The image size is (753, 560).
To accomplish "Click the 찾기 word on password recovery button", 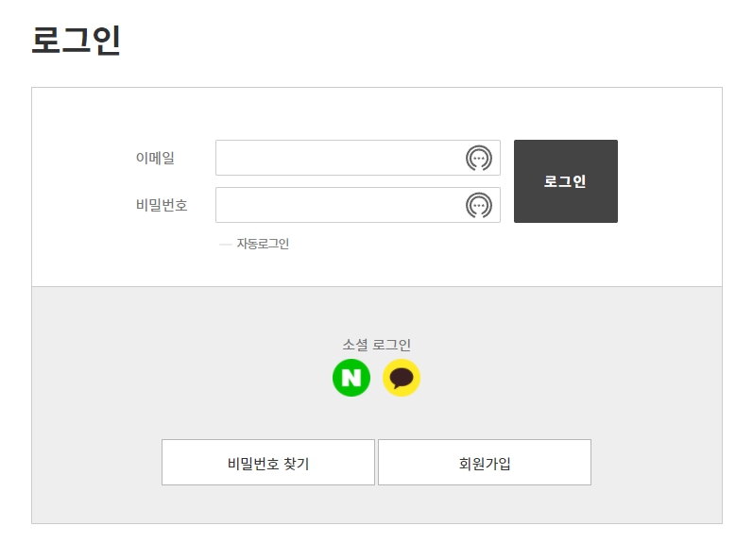I will click(297, 464).
